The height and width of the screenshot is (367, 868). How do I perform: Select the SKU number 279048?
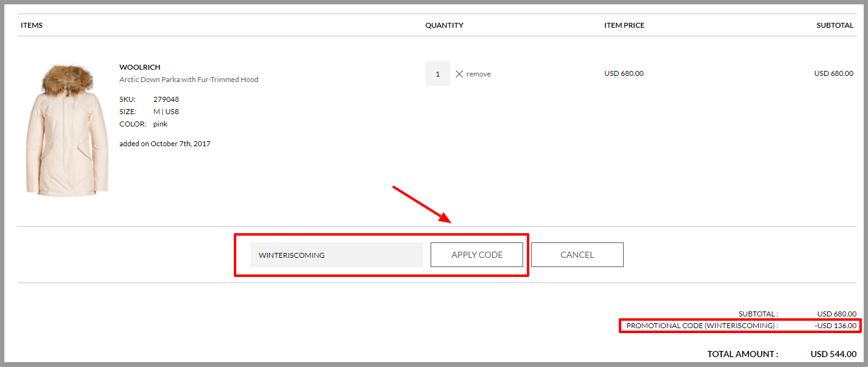pyautogui.click(x=166, y=99)
